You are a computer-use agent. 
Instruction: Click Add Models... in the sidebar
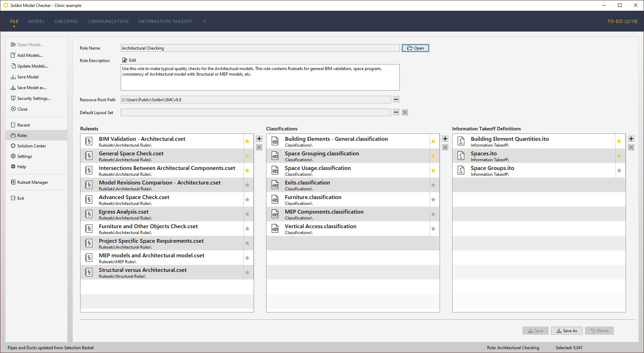27,55
